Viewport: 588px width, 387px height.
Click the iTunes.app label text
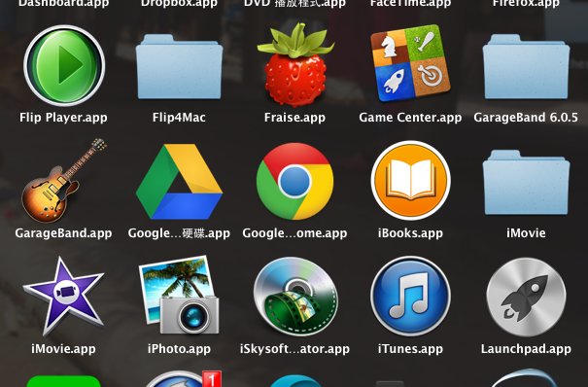[x=410, y=349]
